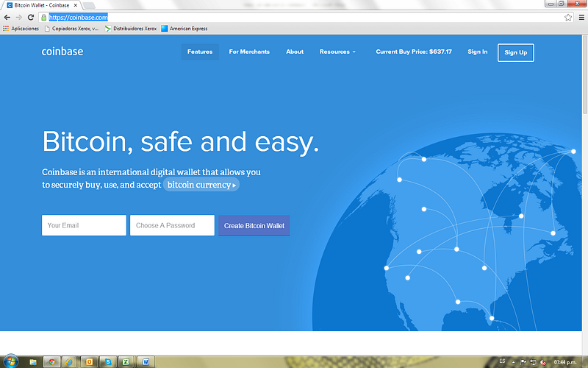The height and width of the screenshot is (368, 588).
Task: Focus the Choose A Password field
Action: point(172,225)
